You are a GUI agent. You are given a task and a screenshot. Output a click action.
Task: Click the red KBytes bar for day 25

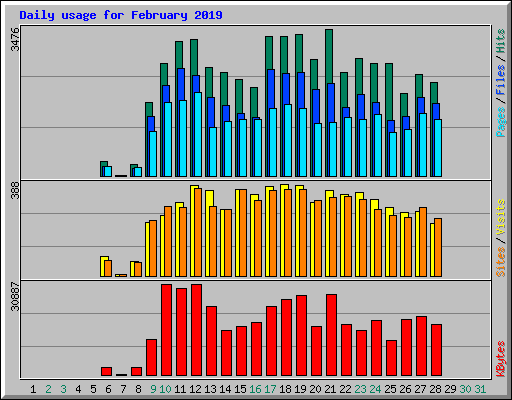tap(391, 358)
